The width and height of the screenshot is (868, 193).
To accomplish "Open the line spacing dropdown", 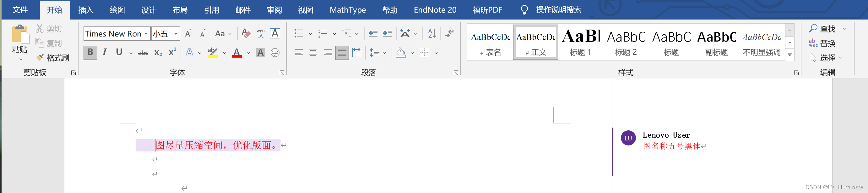I will tap(377, 53).
